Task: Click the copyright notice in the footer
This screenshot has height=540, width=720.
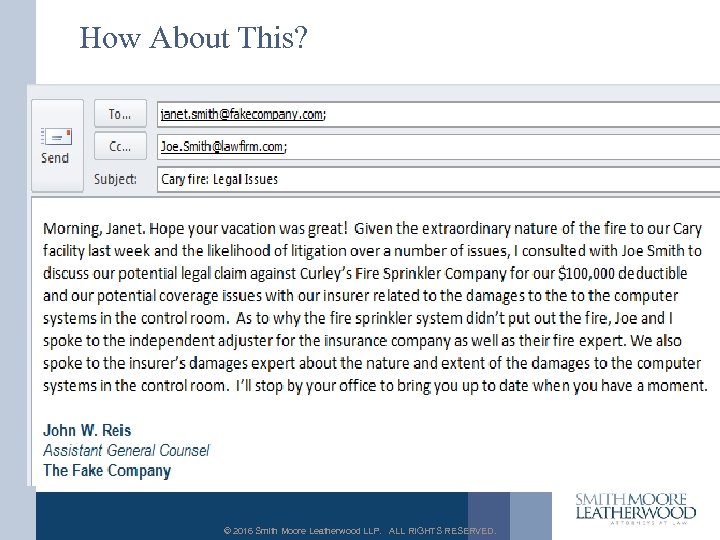Action: pos(358,531)
